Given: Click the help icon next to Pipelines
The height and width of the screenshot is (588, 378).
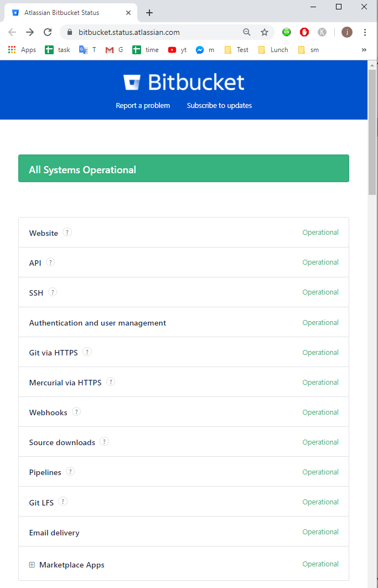Looking at the screenshot, I should [x=70, y=471].
